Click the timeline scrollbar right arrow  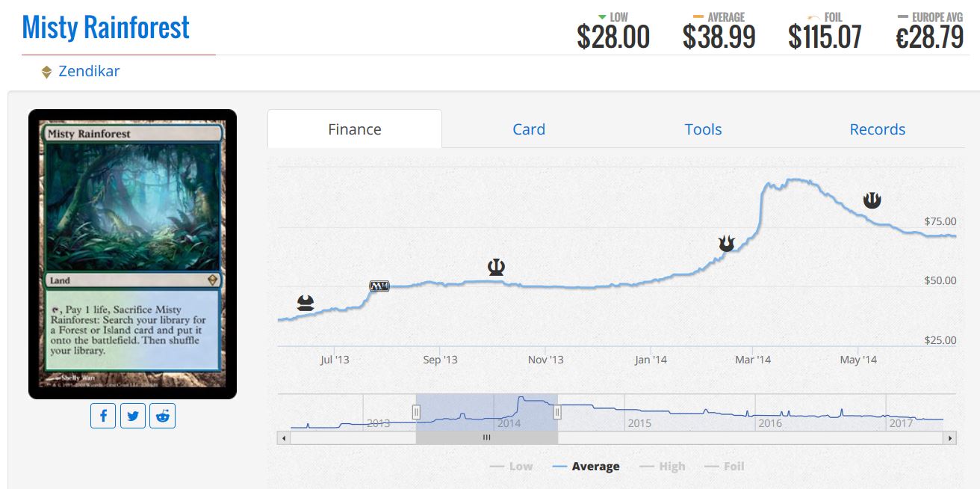coord(949,438)
